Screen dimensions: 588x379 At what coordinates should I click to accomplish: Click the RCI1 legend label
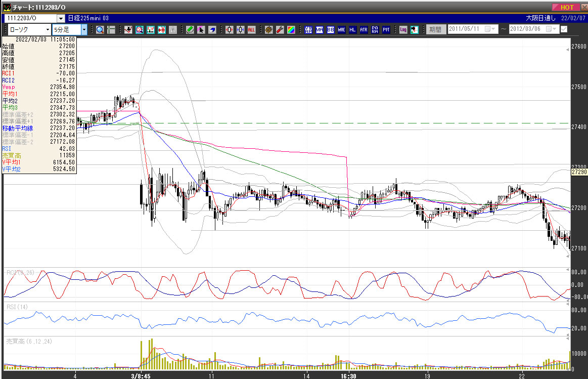8,73
